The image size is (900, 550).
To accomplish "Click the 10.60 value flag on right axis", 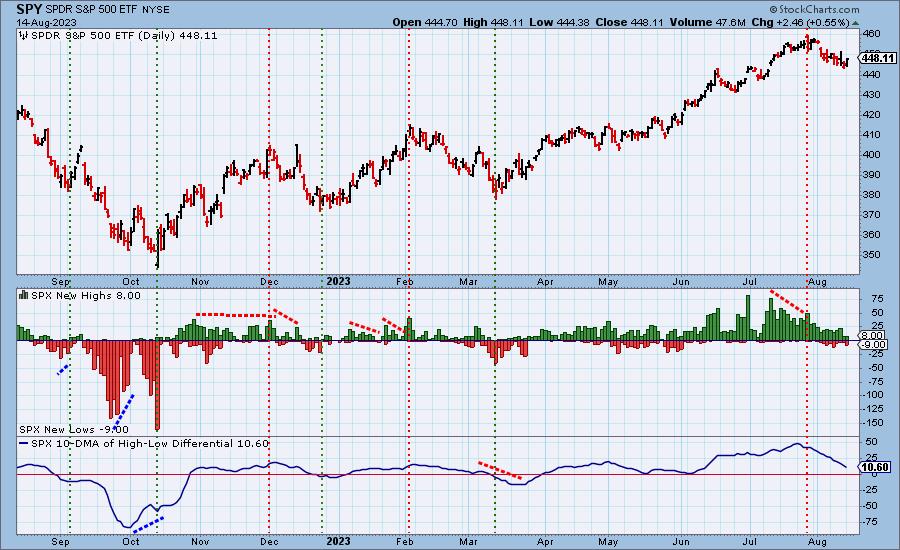I will click(875, 467).
